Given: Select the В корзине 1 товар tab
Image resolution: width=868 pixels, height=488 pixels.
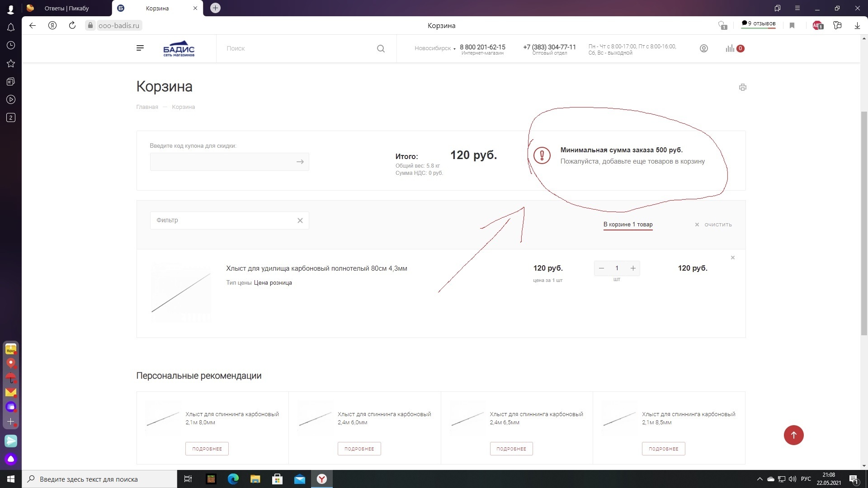Looking at the screenshot, I should (x=628, y=225).
